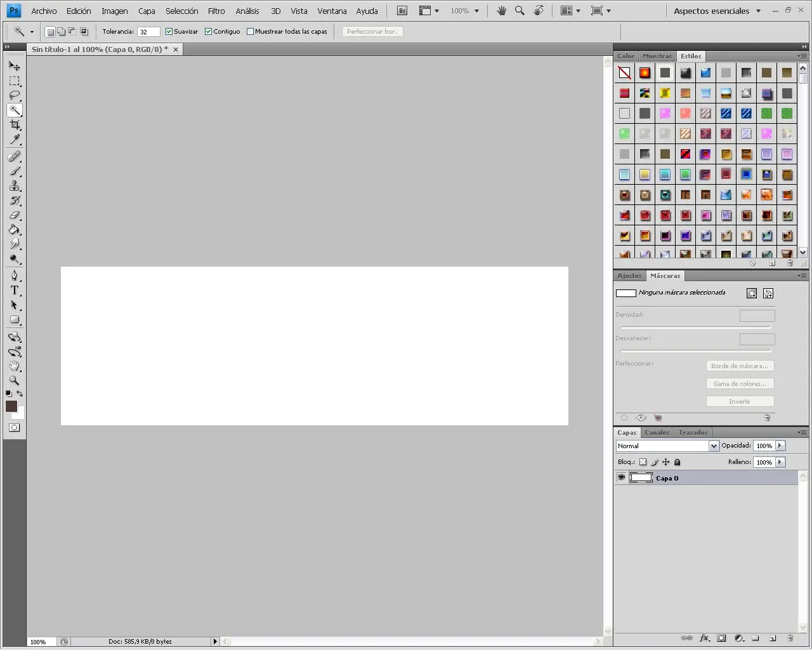
Task: Add a pixel mask in Máscaras panel
Action: [x=752, y=293]
